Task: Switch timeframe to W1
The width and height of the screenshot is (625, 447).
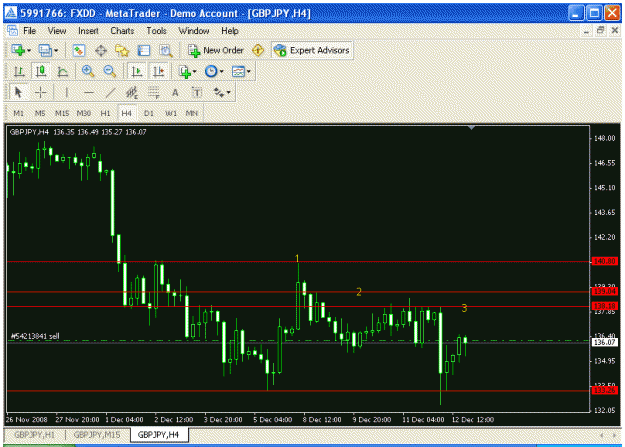Action: point(171,113)
